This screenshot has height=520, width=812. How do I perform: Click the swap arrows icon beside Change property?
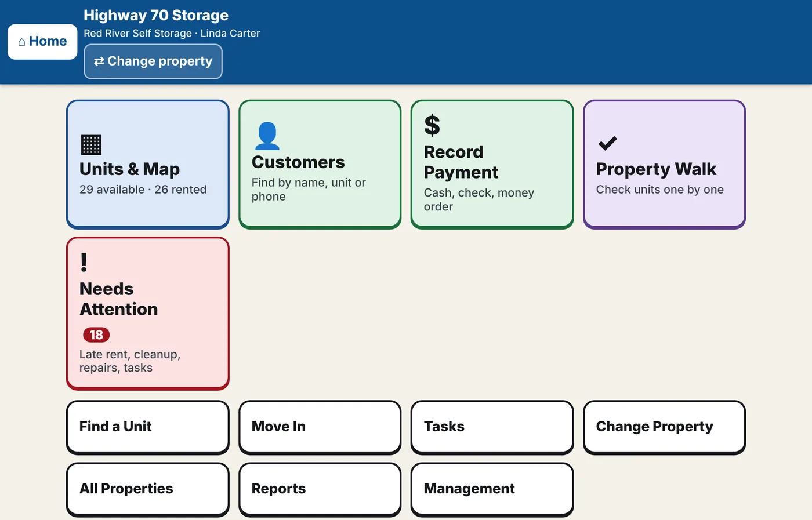[99, 61]
